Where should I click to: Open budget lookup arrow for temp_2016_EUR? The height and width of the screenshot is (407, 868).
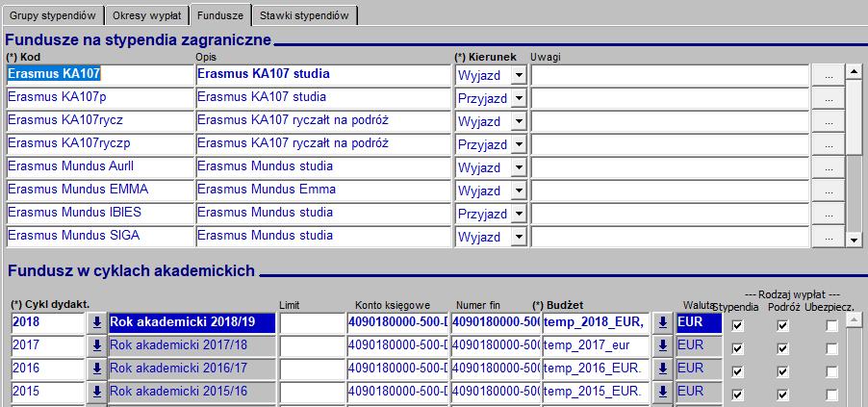[662, 369]
